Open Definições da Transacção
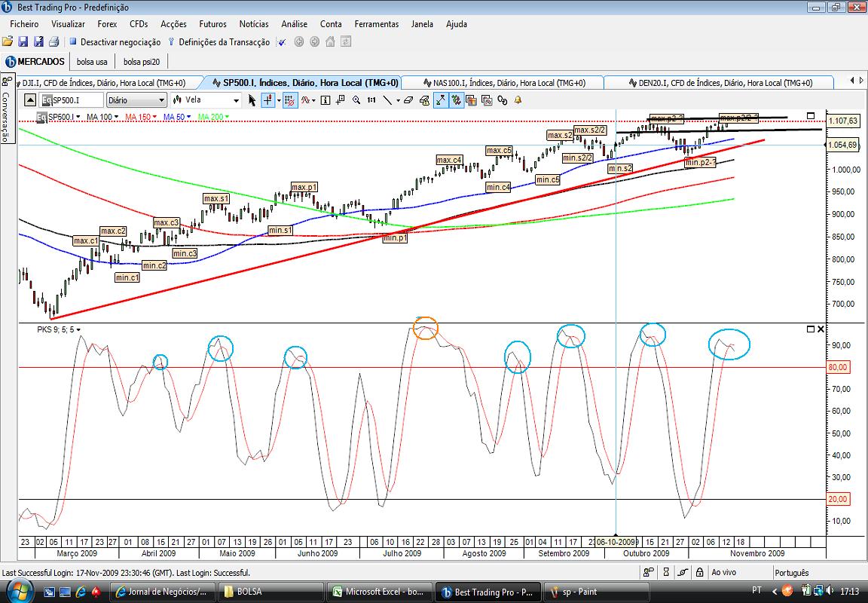Viewport: 868px width, 603px height. (219, 42)
